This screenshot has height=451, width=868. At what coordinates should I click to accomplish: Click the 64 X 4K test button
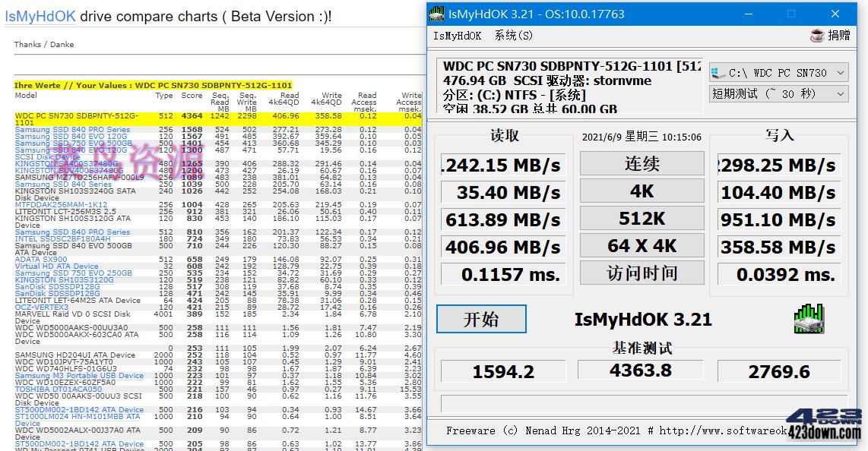641,244
